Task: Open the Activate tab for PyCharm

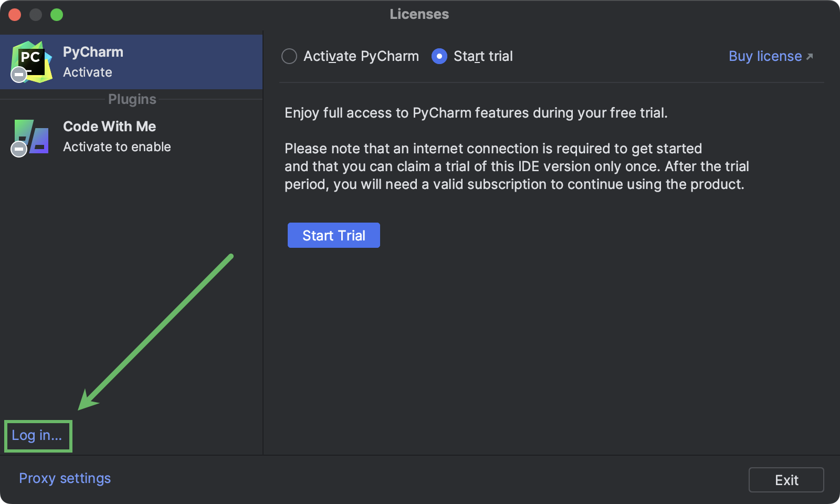Action: point(87,72)
